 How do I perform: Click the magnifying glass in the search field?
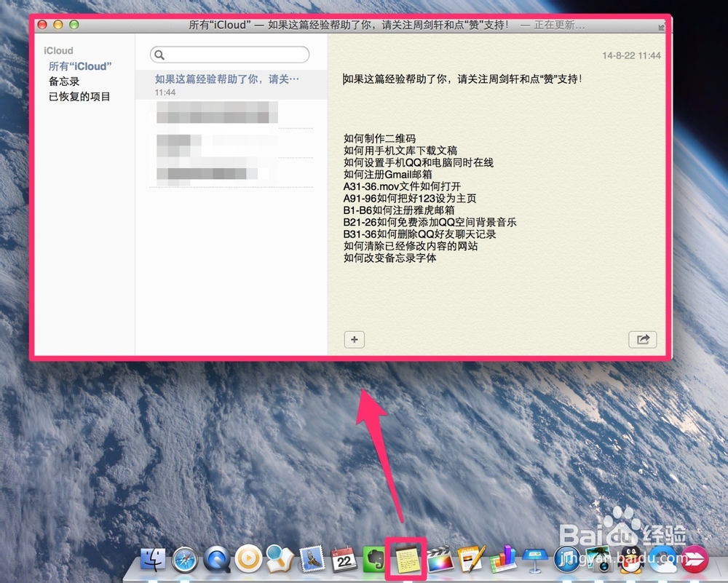(161, 54)
